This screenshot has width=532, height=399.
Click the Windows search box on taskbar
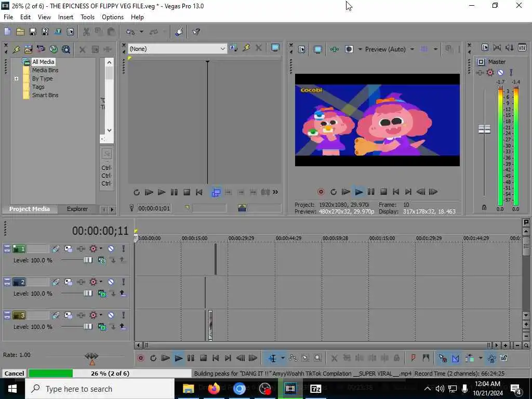click(100, 389)
